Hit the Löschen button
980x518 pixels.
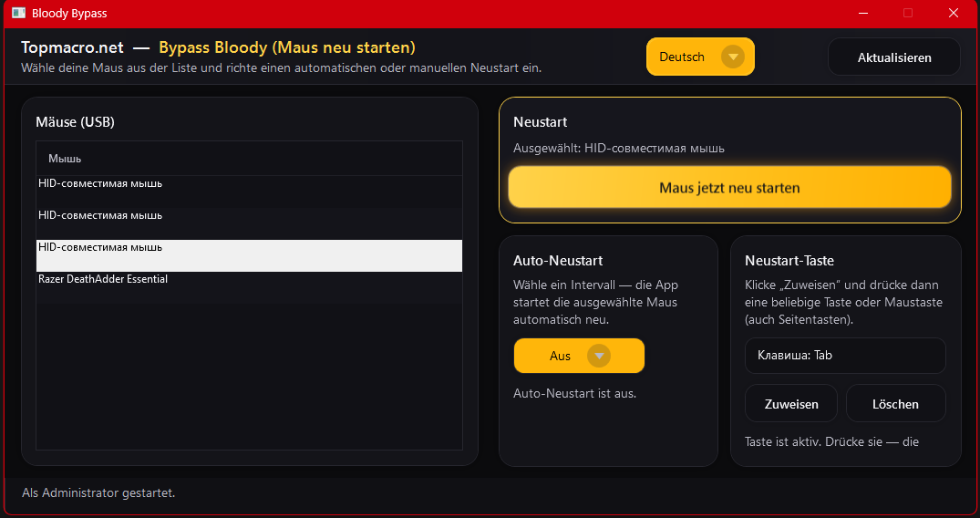tap(895, 404)
